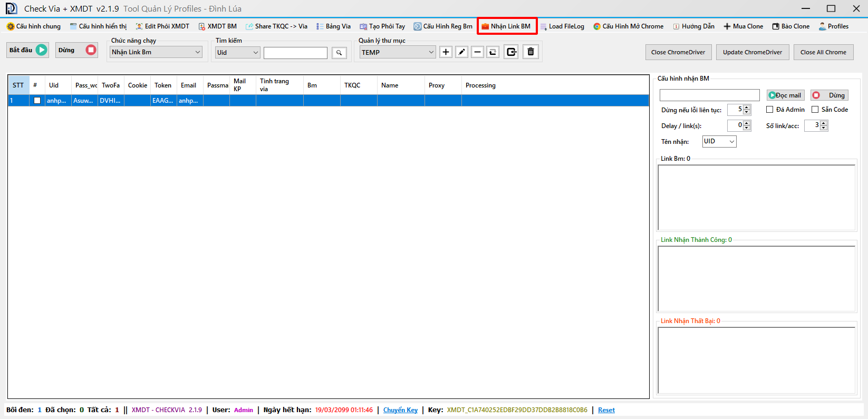Open the Cấu hình chung menu
This screenshot has width=868, height=419.
pyautogui.click(x=34, y=26)
